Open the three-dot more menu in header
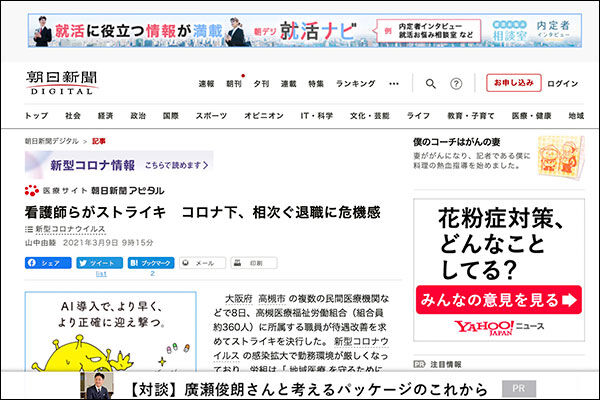Viewport: 600px width, 400px height. (394, 83)
